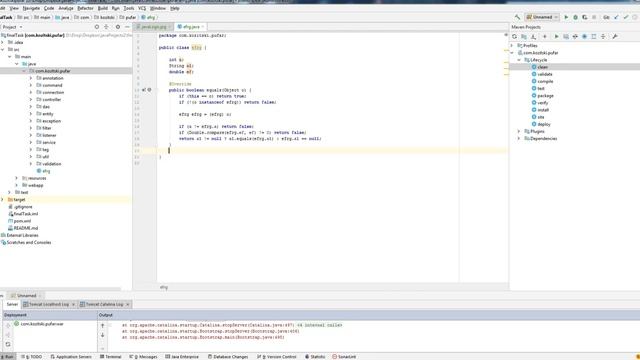This screenshot has width=640, height=360.
Task: Generate sources and update folders Maven icon
Action: [x=524, y=37]
